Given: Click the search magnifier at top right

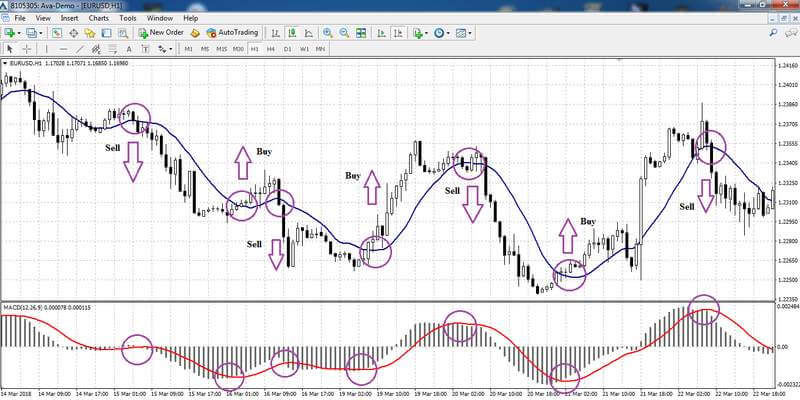Looking at the screenshot, I should (773, 33).
